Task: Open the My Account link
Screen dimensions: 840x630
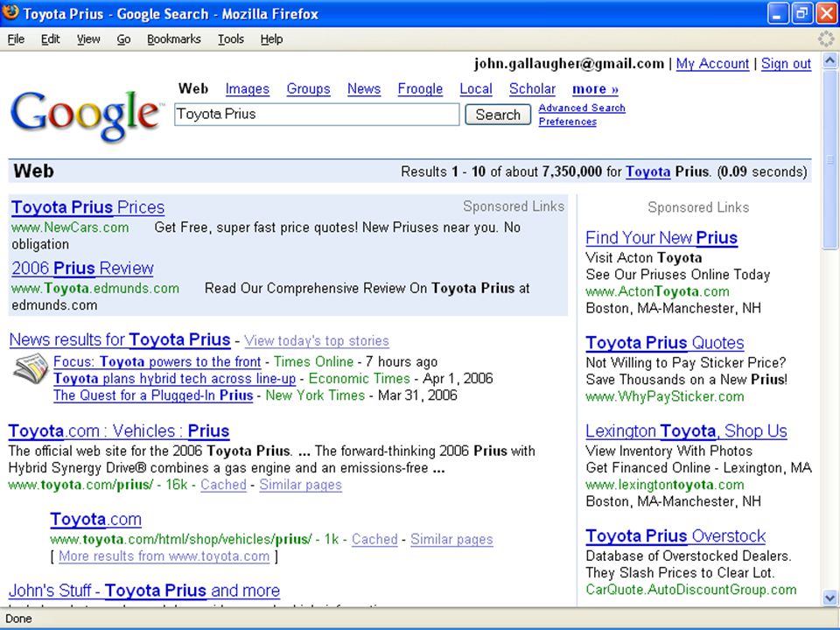Action: (x=712, y=64)
